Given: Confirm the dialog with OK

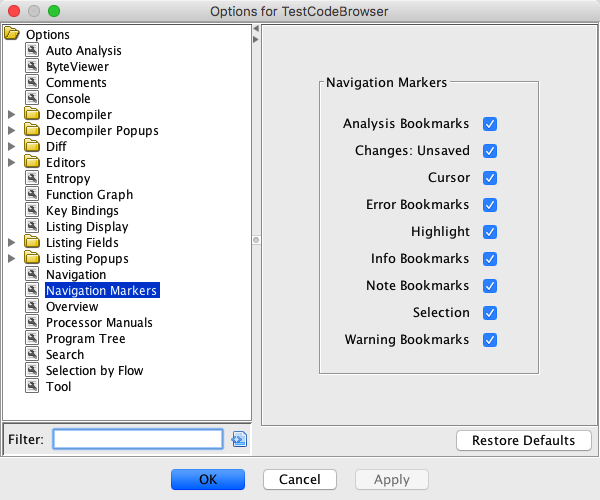Looking at the screenshot, I should pyautogui.click(x=208, y=480).
